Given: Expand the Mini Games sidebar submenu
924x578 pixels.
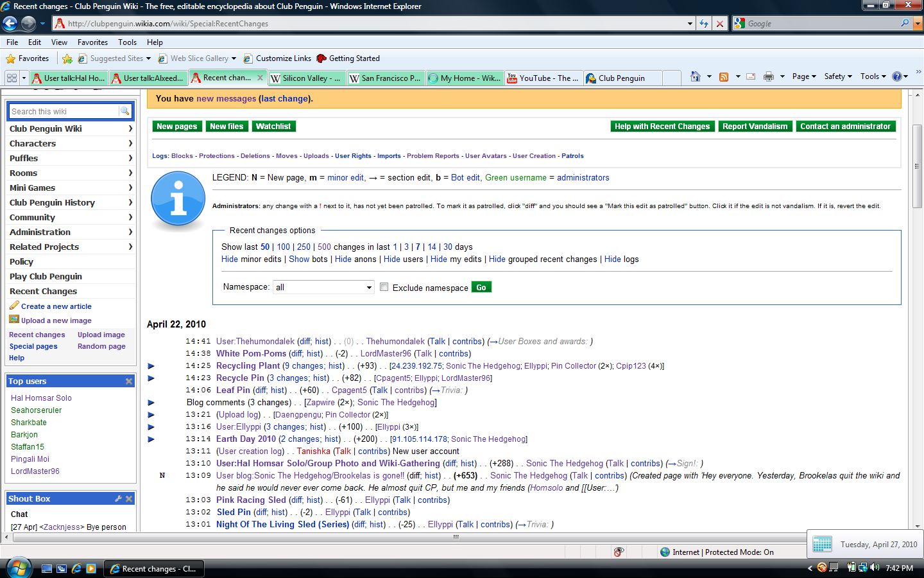Looking at the screenshot, I should pyautogui.click(x=130, y=188).
